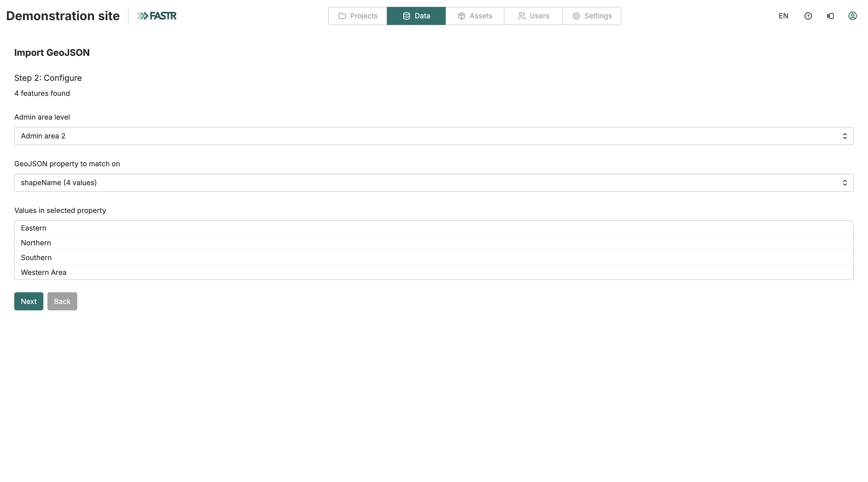Screen dimensions: 868x482
Task: Click the FASTR logo
Action: click(x=157, y=16)
